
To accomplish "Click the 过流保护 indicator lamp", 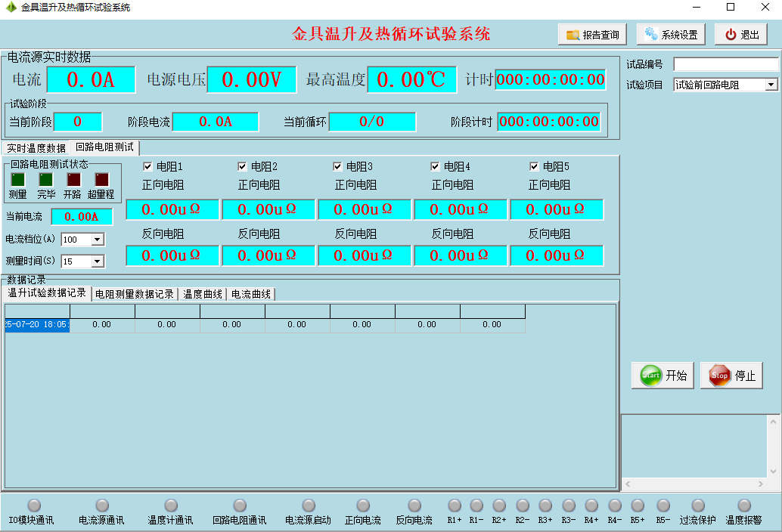I will 698,506.
